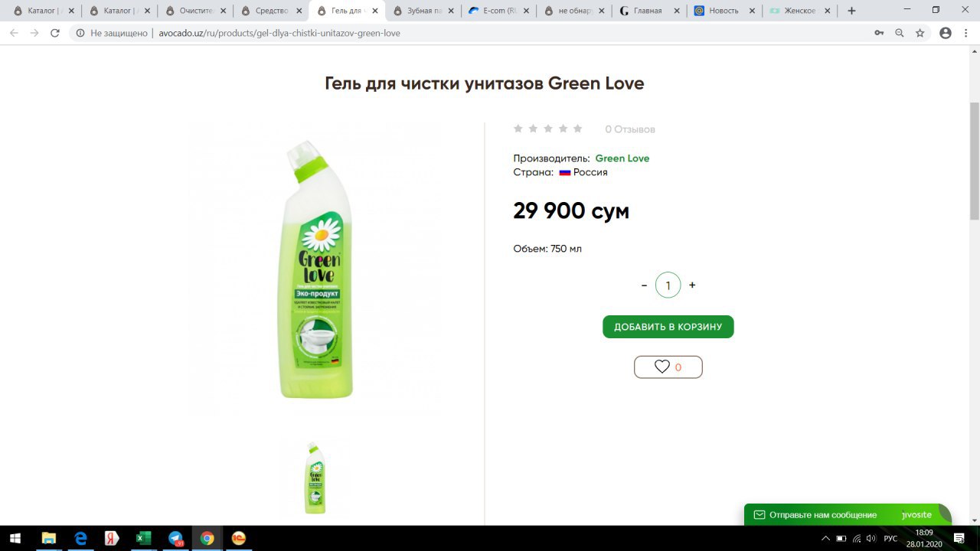The height and width of the screenshot is (551, 980).
Task: Open Telegram from the taskbar
Action: [175, 538]
